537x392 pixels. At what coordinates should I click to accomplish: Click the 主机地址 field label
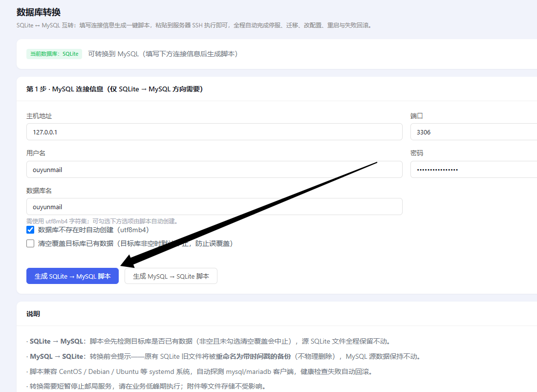(39, 116)
